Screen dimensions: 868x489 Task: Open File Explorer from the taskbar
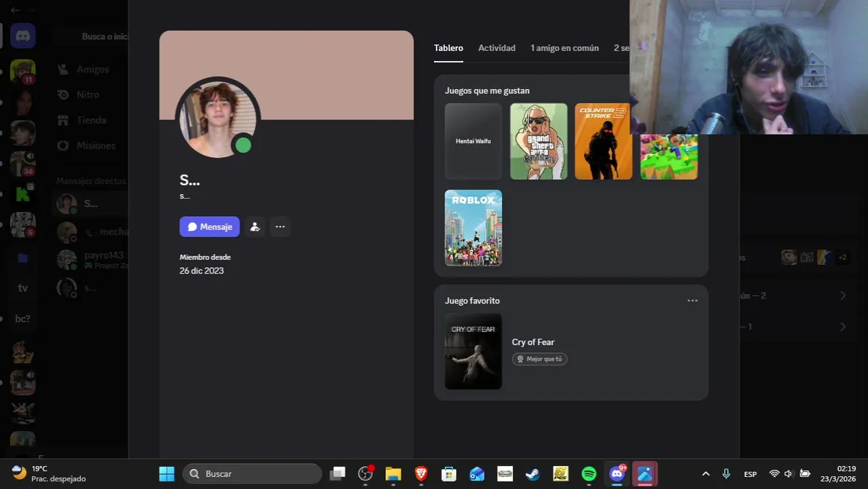(393, 474)
